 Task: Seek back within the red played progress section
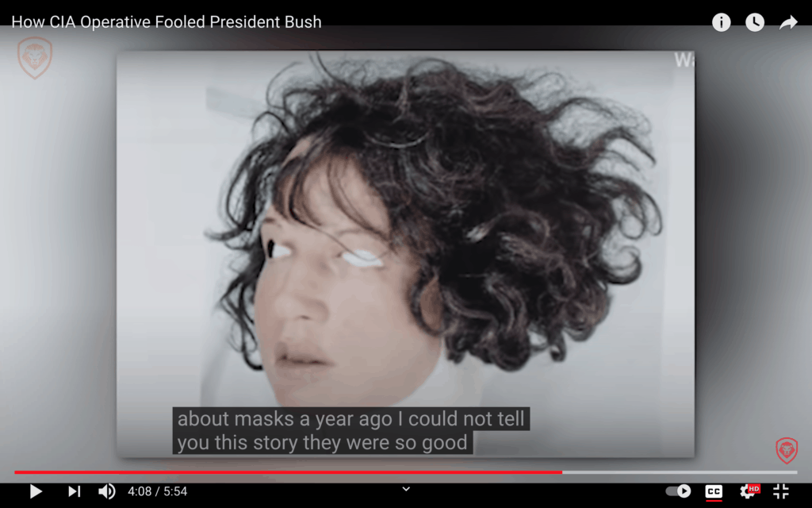pos(288,472)
